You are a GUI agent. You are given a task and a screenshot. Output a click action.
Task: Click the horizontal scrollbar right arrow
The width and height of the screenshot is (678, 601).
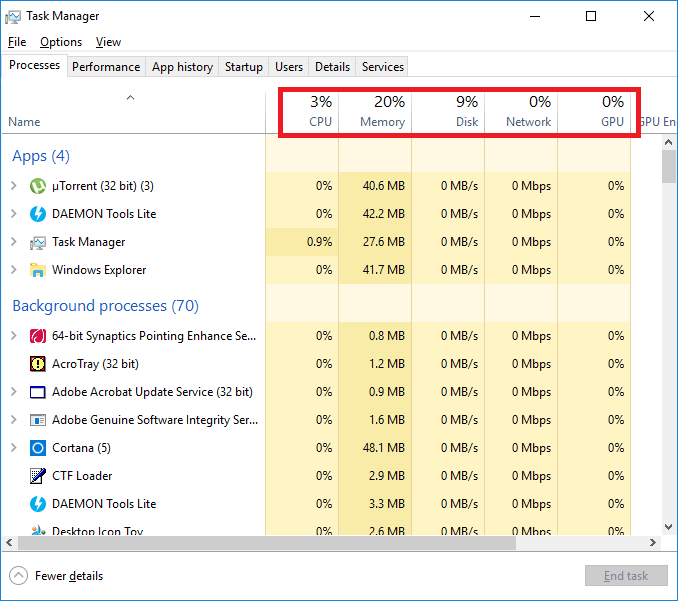653,543
